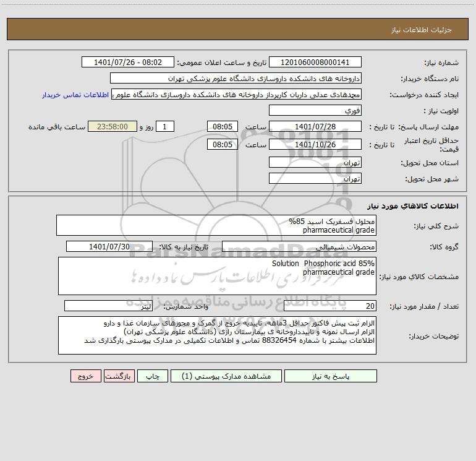Image resolution: width=476 pixels, height=461 pixels.
Task: Click the 'خروج' exit button
Action: coord(85,376)
